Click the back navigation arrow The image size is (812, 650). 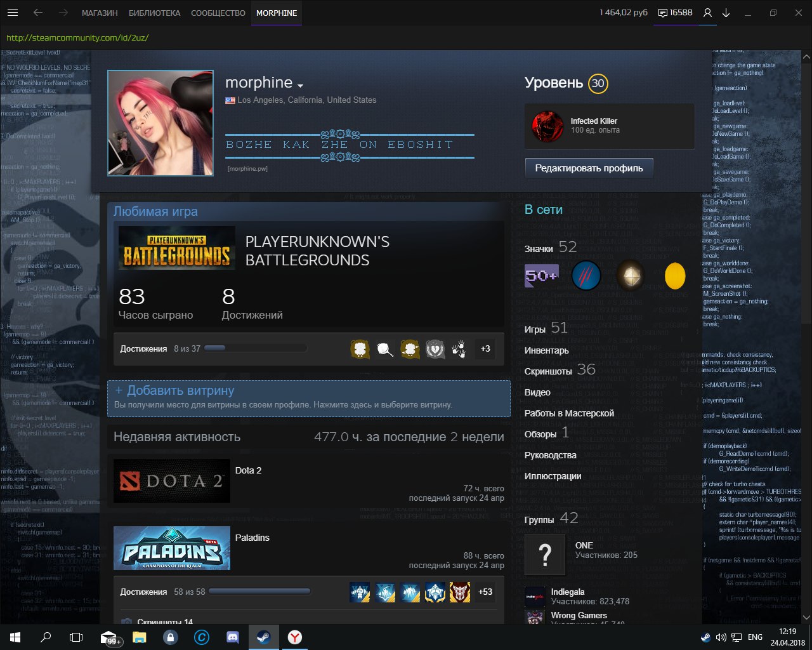point(38,13)
